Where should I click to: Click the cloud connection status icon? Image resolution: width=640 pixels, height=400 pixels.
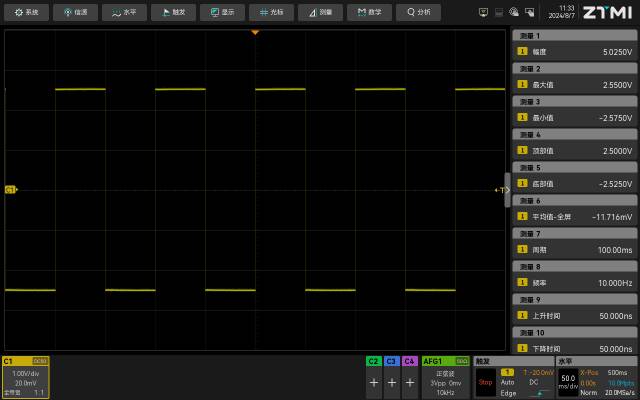point(514,12)
